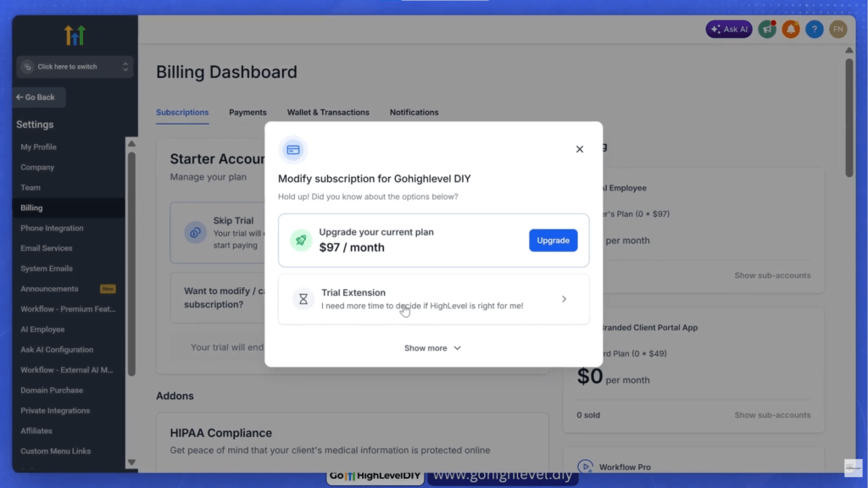Open the orange notifications bell

[791, 30]
